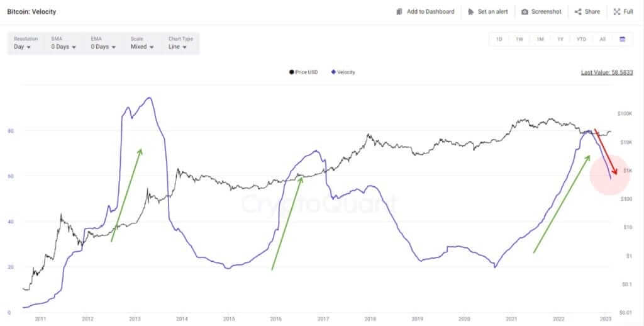
Task: Click the Set an alert bell icon
Action: 471,11
